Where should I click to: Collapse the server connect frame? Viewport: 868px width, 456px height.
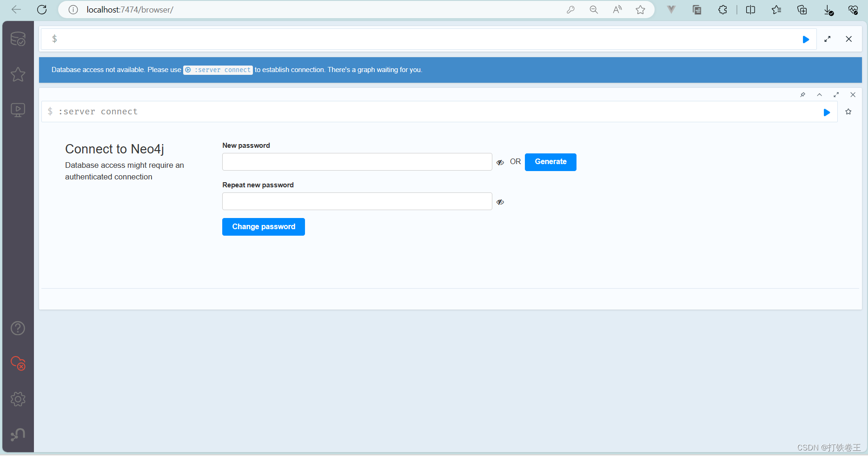pos(820,95)
